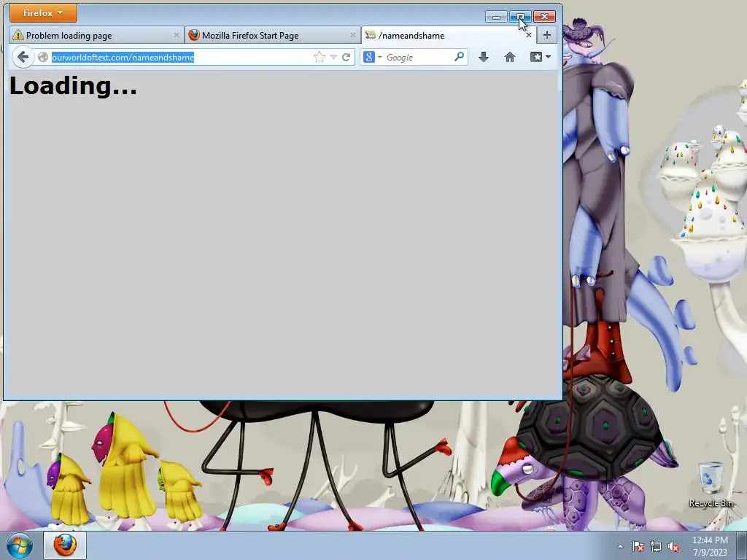
Task: Click the Firefox taskbar icon
Action: point(65,545)
